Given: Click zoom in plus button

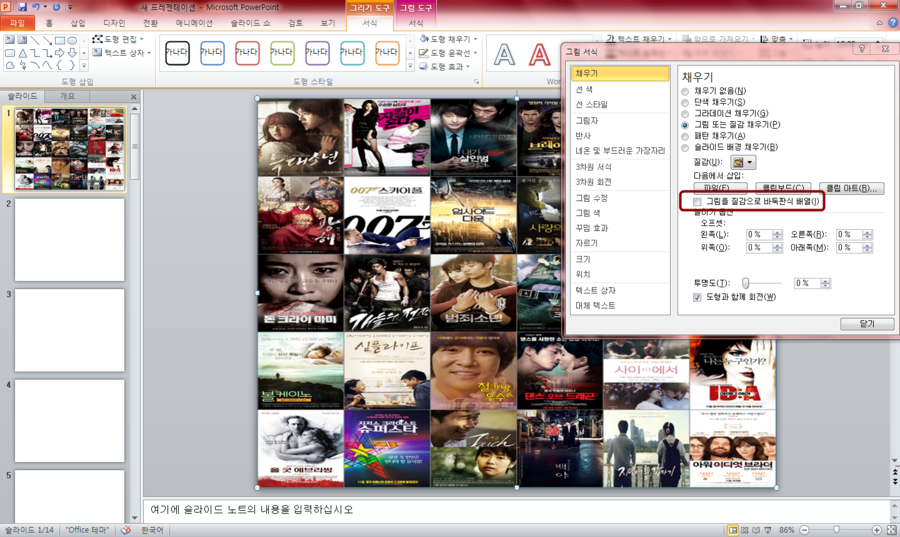Looking at the screenshot, I should tap(876, 530).
